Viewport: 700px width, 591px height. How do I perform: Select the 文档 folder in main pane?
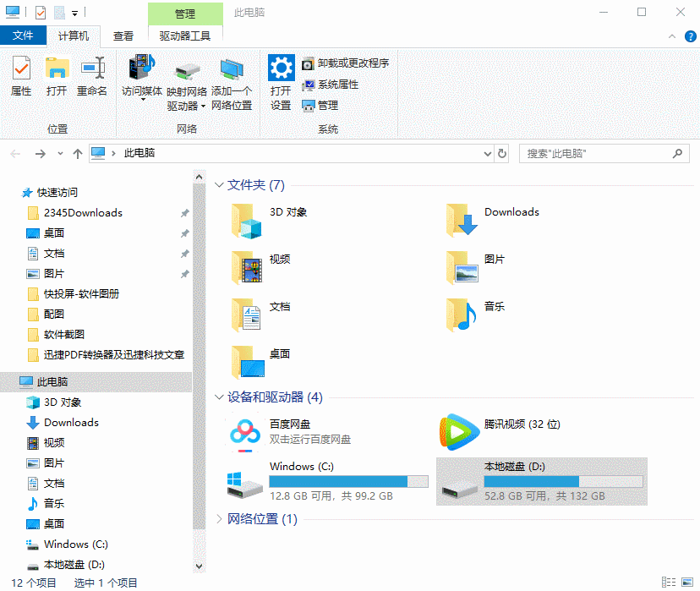[260, 315]
